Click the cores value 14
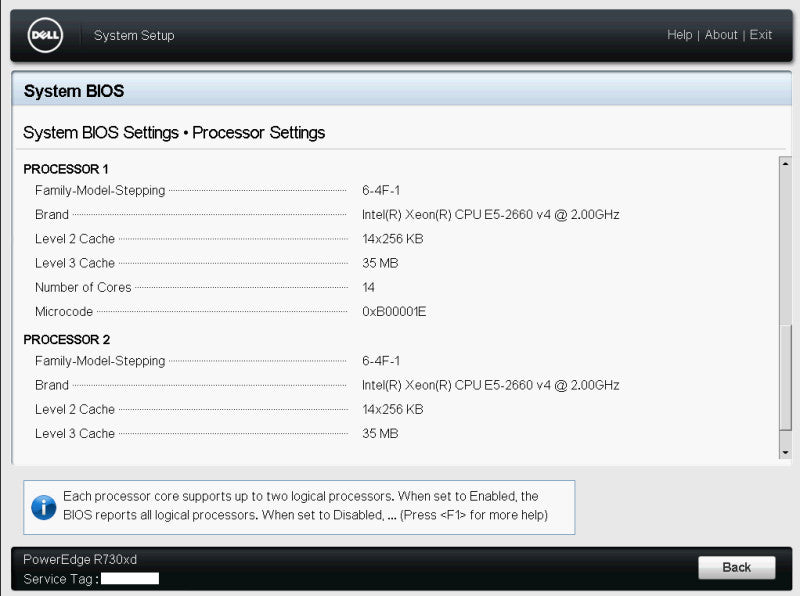Image resolution: width=800 pixels, height=596 pixels. pos(368,287)
